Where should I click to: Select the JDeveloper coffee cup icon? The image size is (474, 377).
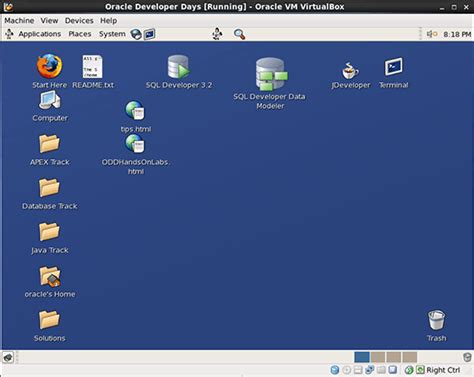(350, 70)
